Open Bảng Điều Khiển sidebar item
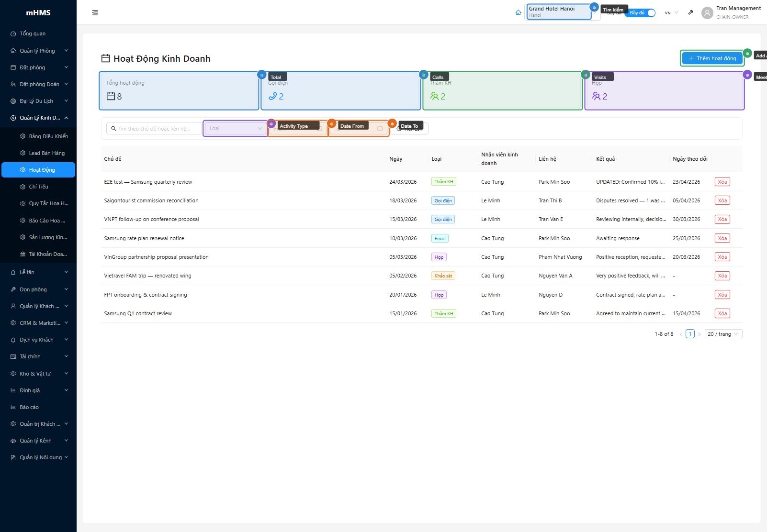767x532 pixels. pos(48,136)
